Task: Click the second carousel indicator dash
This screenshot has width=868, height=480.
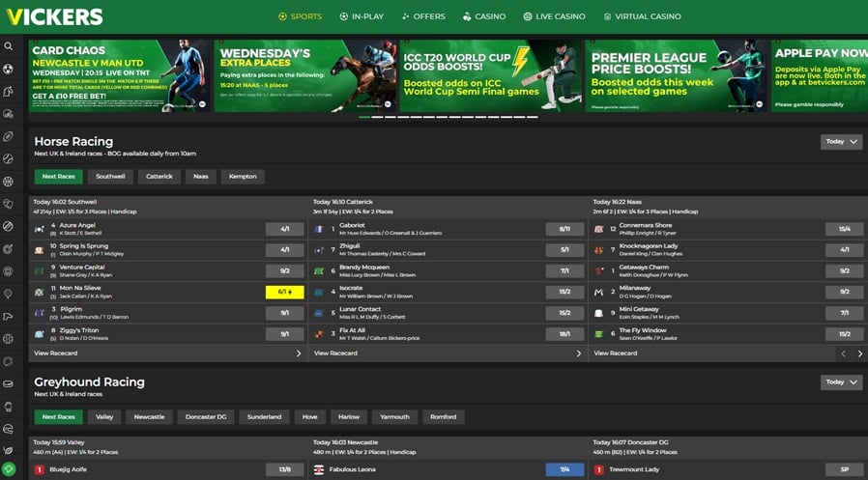Action: tap(378, 117)
